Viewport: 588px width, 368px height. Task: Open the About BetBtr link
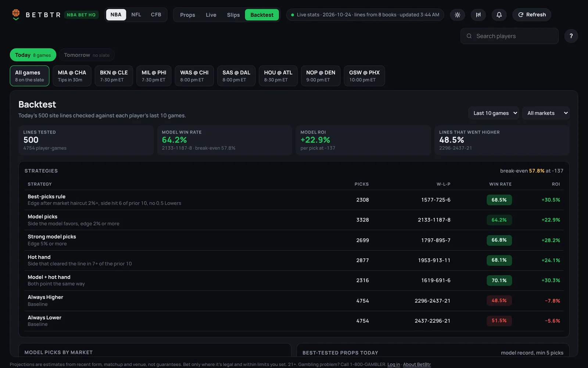[417, 364]
